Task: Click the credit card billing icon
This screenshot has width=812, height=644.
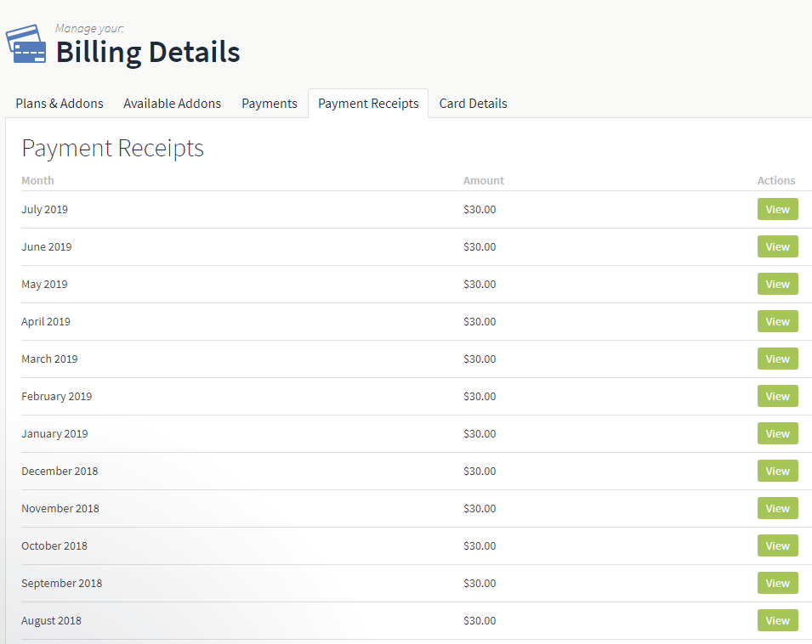Action: [x=26, y=44]
